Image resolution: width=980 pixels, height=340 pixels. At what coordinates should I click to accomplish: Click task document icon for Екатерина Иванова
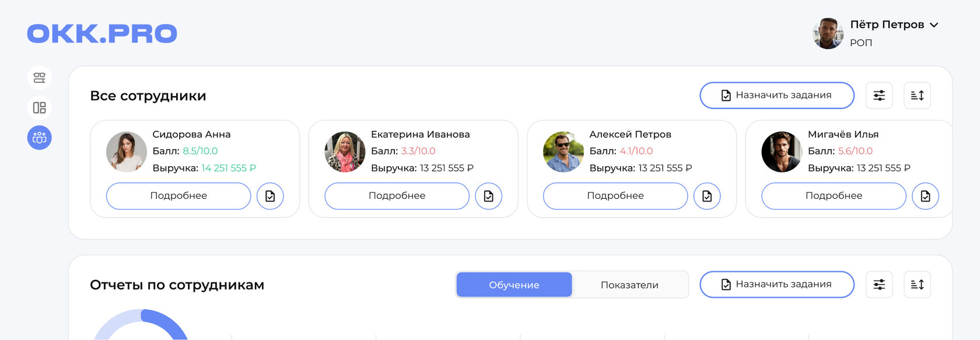click(489, 196)
